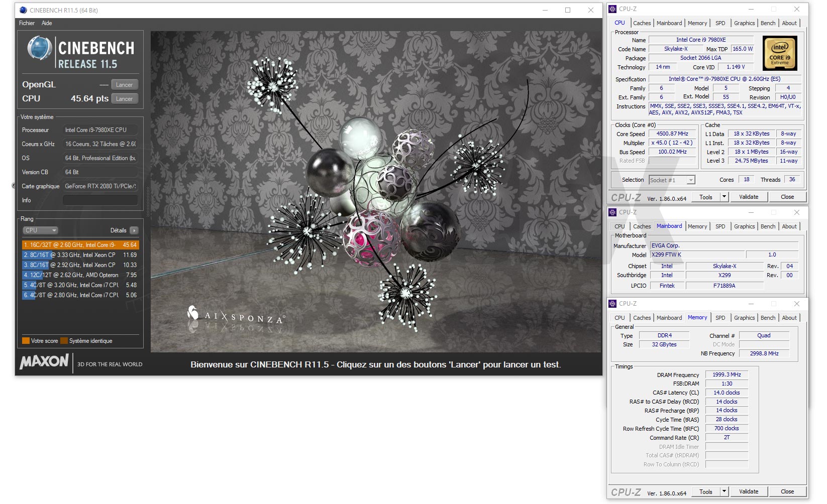Click the empty Info input field
This screenshot has width=827, height=504.
(100, 200)
